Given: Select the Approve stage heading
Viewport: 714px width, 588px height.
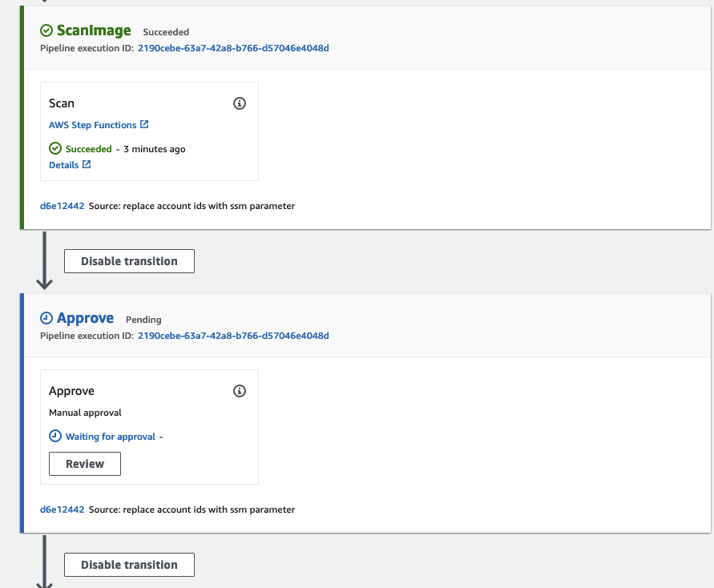Looking at the screenshot, I should 85,318.
